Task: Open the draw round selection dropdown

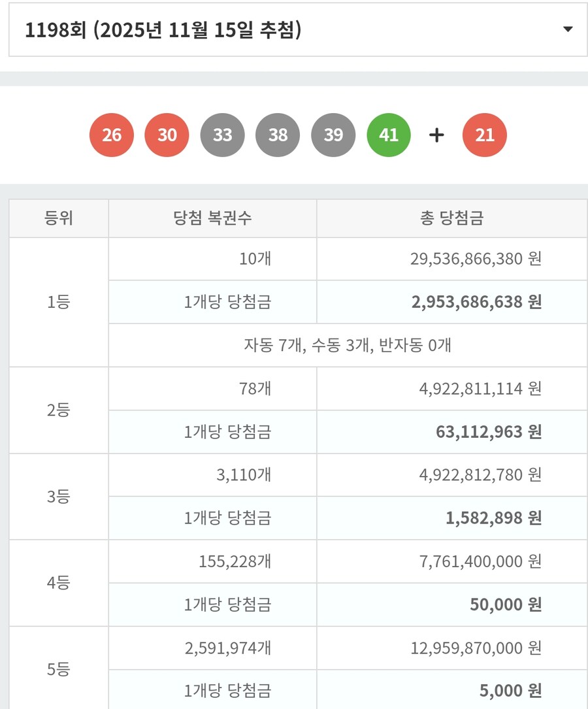Action: pyautogui.click(x=294, y=29)
